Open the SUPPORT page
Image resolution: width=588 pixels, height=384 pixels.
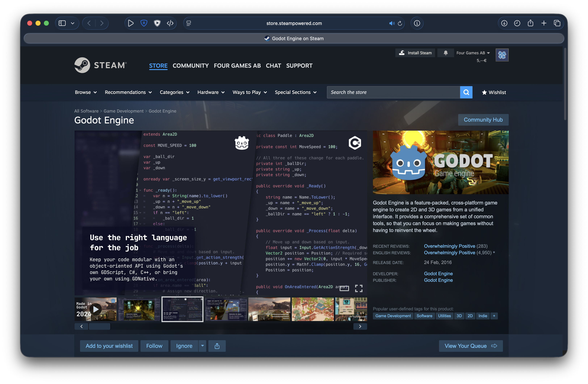pyautogui.click(x=299, y=66)
